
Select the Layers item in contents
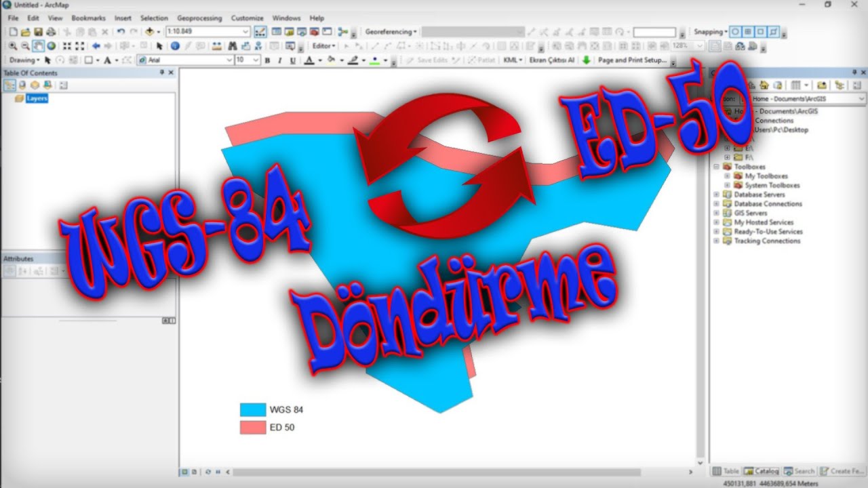[37, 98]
